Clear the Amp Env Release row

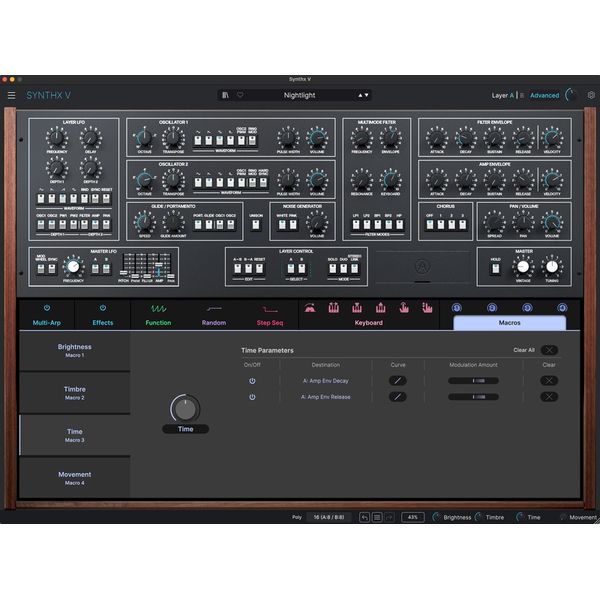(549, 397)
